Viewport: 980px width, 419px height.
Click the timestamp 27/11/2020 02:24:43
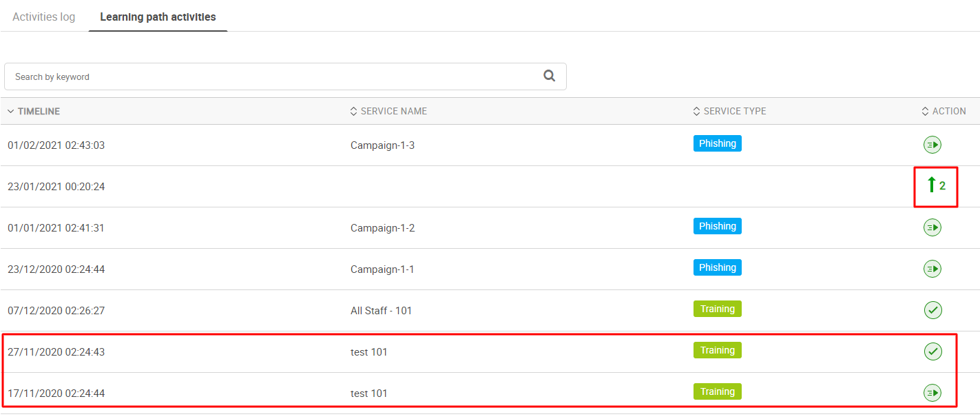click(x=56, y=352)
